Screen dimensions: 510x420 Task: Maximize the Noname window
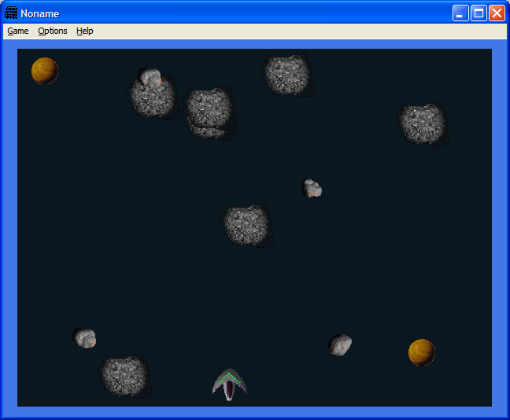tap(479, 13)
